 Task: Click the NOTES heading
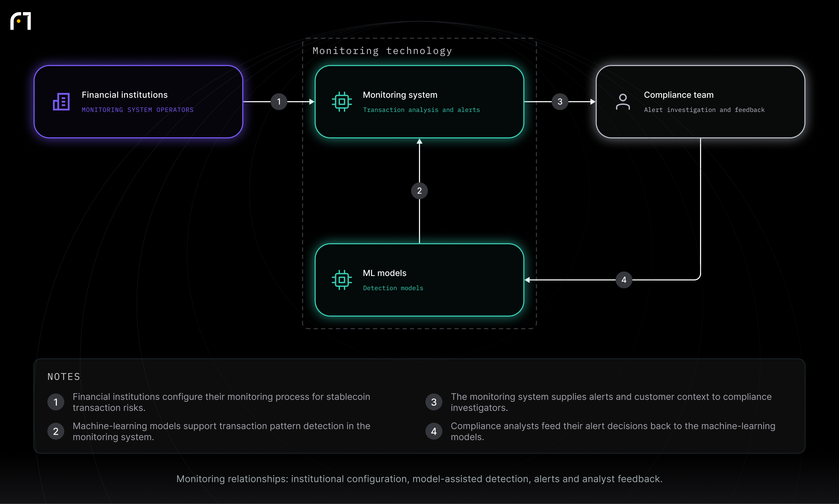click(64, 377)
